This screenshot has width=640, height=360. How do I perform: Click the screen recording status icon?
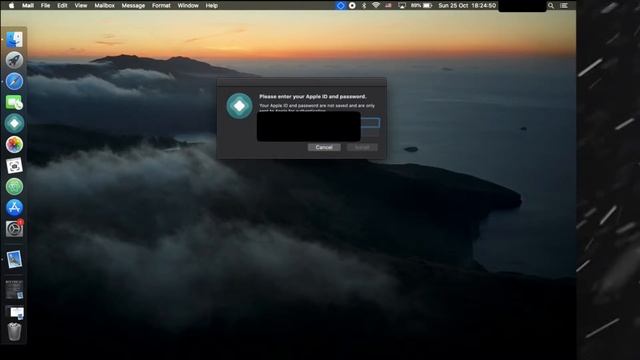tap(352, 5)
